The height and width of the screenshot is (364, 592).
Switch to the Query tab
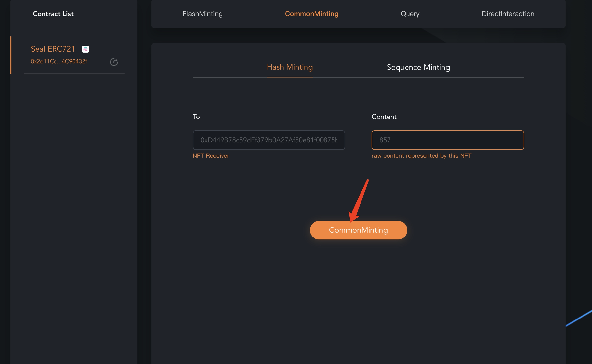coord(410,14)
